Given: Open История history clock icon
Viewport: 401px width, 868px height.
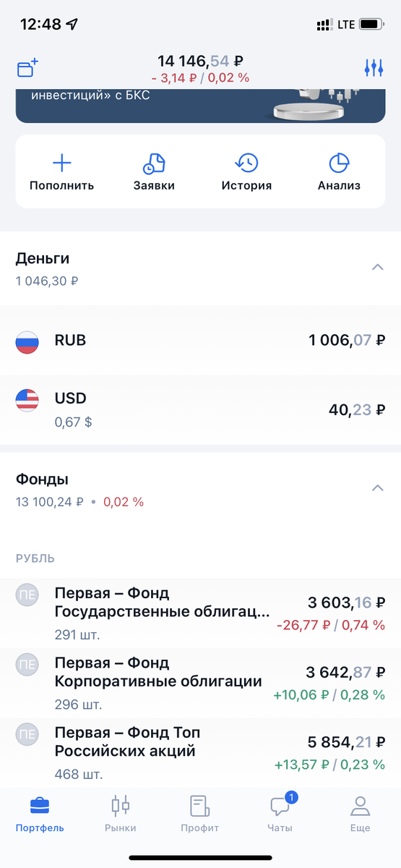Looking at the screenshot, I should [x=247, y=163].
